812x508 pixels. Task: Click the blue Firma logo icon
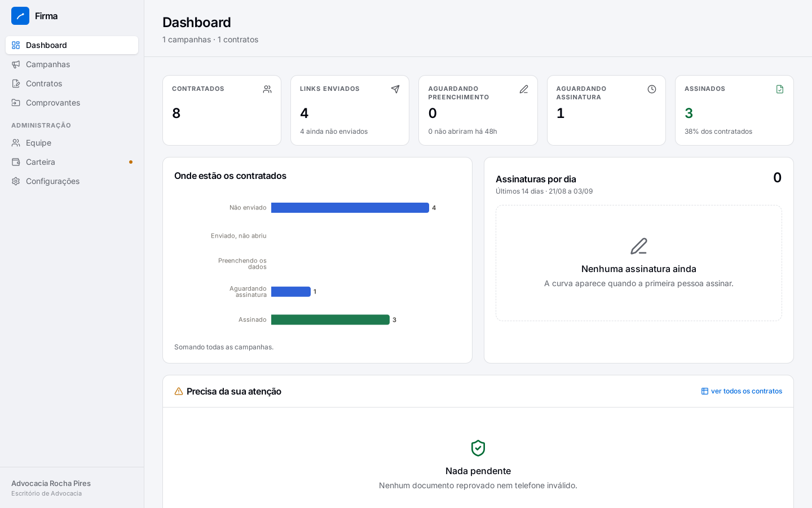click(x=20, y=16)
